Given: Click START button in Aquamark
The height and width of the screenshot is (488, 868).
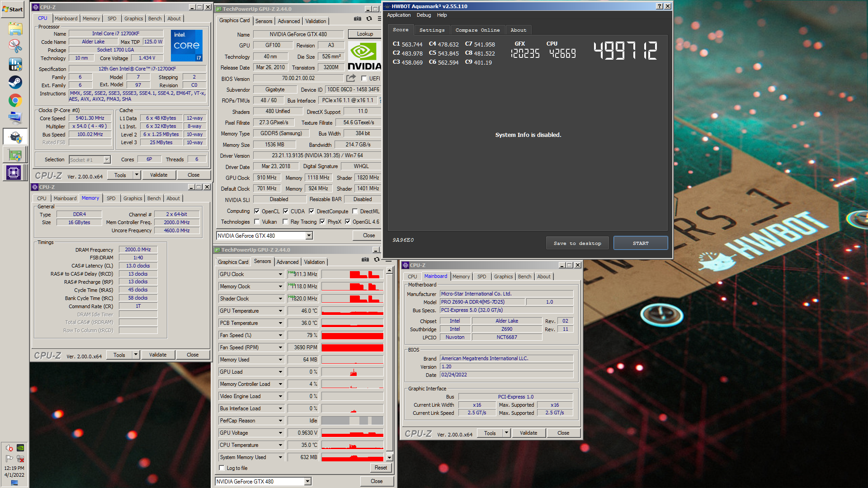Looking at the screenshot, I should click(641, 243).
